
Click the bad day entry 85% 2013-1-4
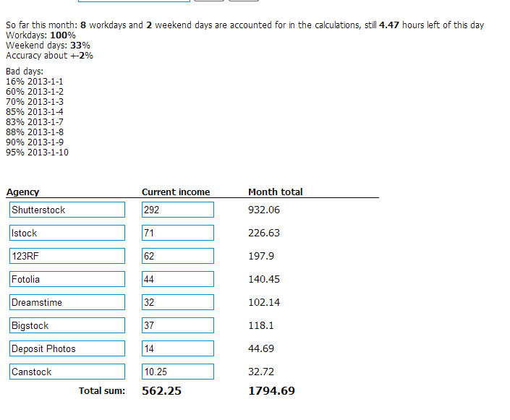coord(35,111)
